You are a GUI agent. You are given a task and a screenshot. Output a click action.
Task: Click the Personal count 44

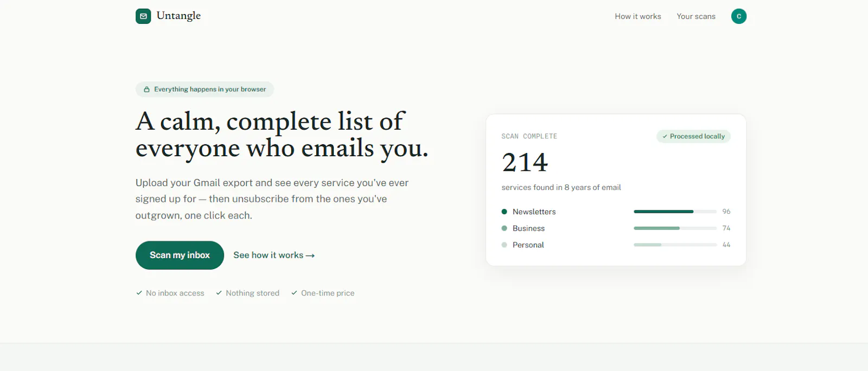click(x=726, y=245)
